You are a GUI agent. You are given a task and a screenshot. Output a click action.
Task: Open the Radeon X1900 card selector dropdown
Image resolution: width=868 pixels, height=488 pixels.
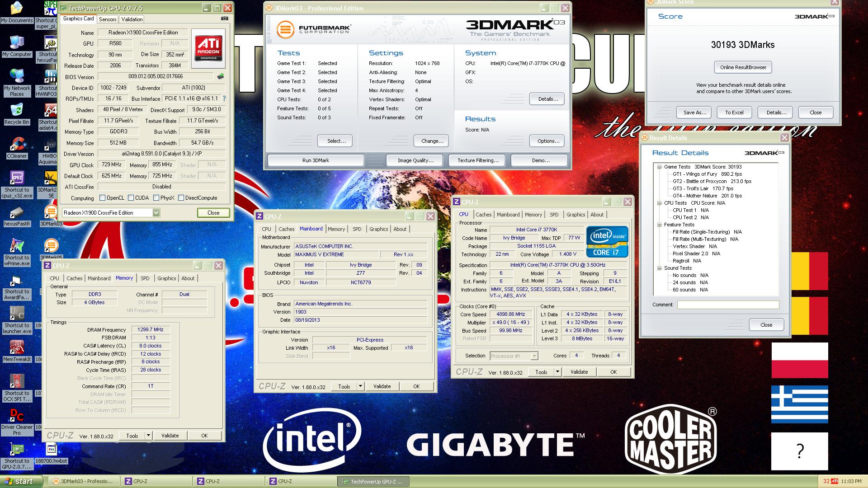click(x=156, y=213)
